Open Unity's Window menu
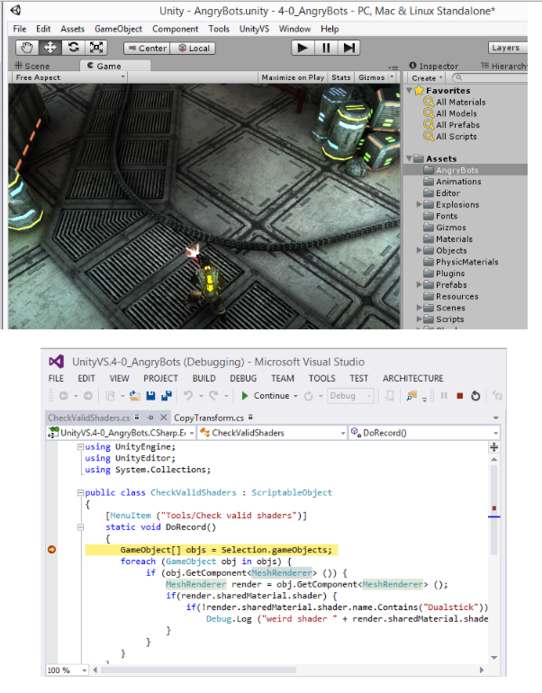Screen dimensions: 542x693 pyautogui.click(x=294, y=29)
